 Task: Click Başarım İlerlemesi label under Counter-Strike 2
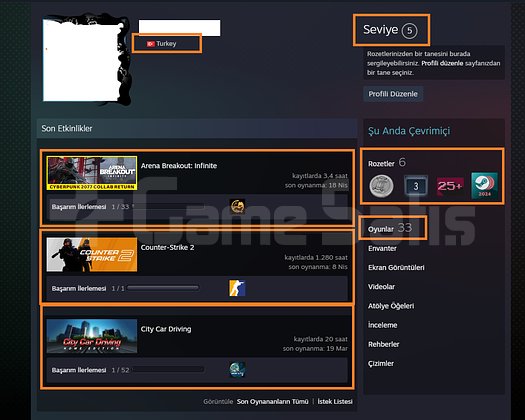[79, 288]
